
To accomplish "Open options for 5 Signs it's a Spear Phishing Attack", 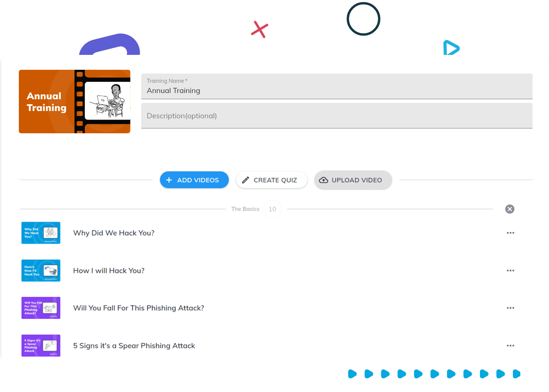I will point(510,346).
